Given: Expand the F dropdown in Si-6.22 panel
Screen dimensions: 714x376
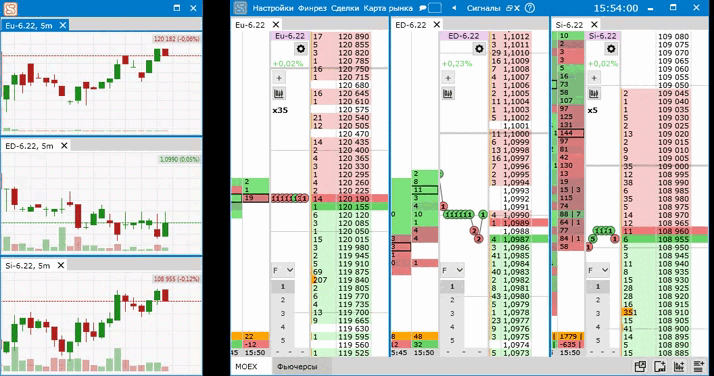Looking at the screenshot, I should (x=598, y=270).
